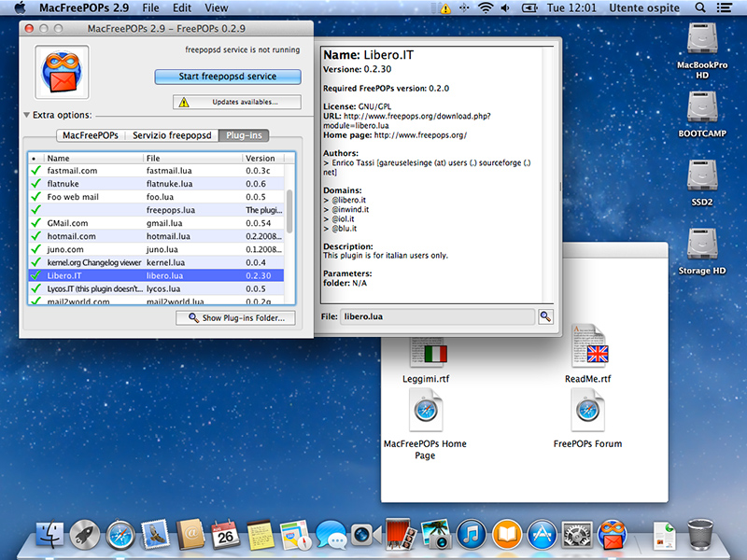The image size is (747, 560).
Task: Open the MacFreePOPs 2.9 application menu
Action: 84,7
